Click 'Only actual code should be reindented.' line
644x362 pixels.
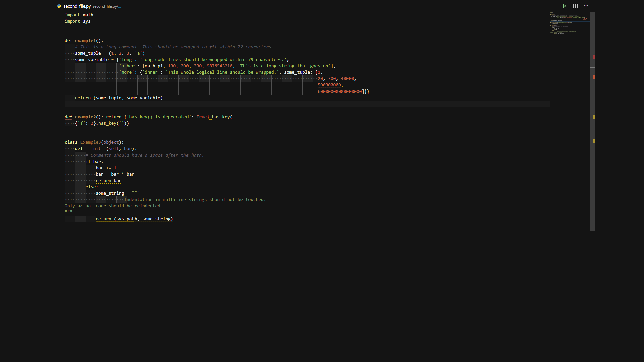[114, 206]
